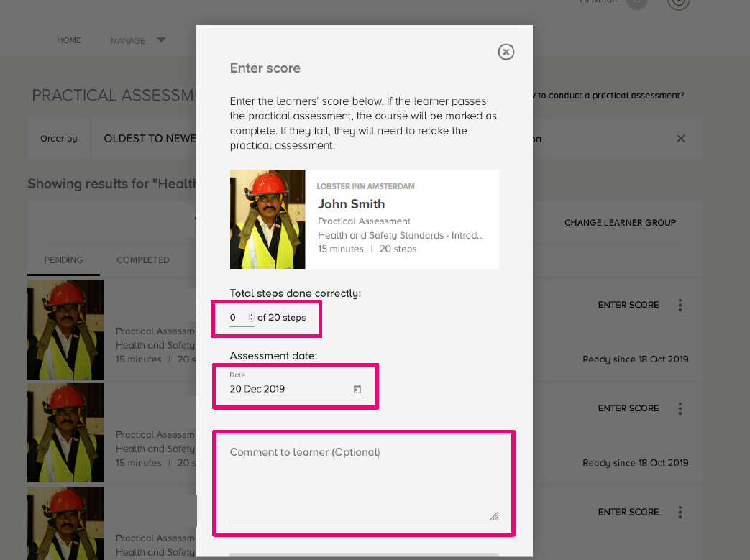Image resolution: width=750 pixels, height=560 pixels.
Task: Open the MANAGE menu
Action: pyautogui.click(x=128, y=41)
